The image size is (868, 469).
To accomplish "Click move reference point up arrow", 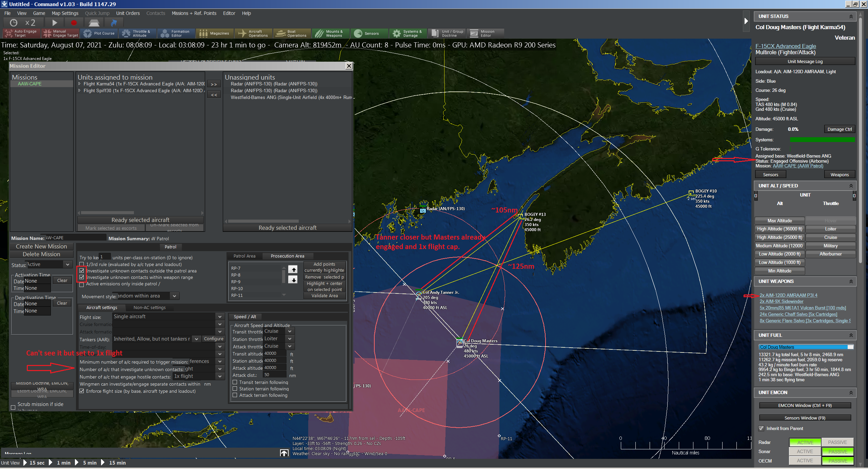I will tap(293, 269).
